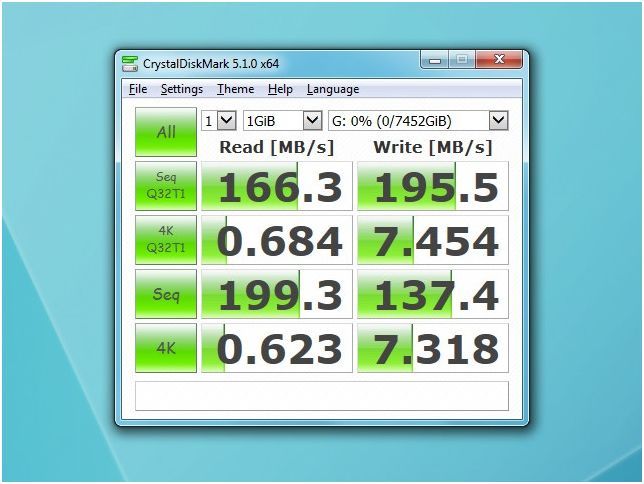Viewport: 644px width, 484px height.
Task: Open the Theme menu
Action: [x=235, y=89]
